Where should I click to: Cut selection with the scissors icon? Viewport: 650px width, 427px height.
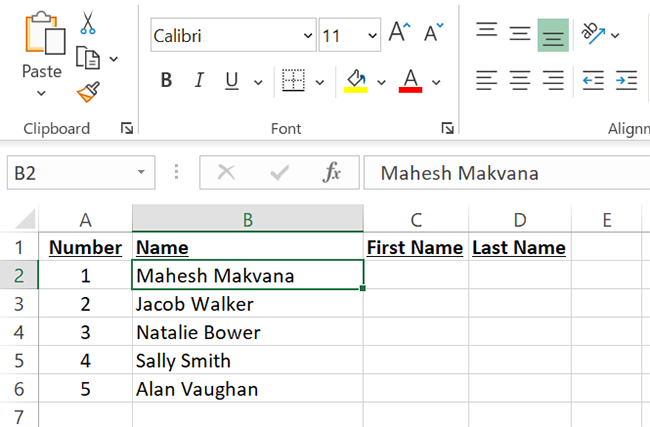point(88,23)
